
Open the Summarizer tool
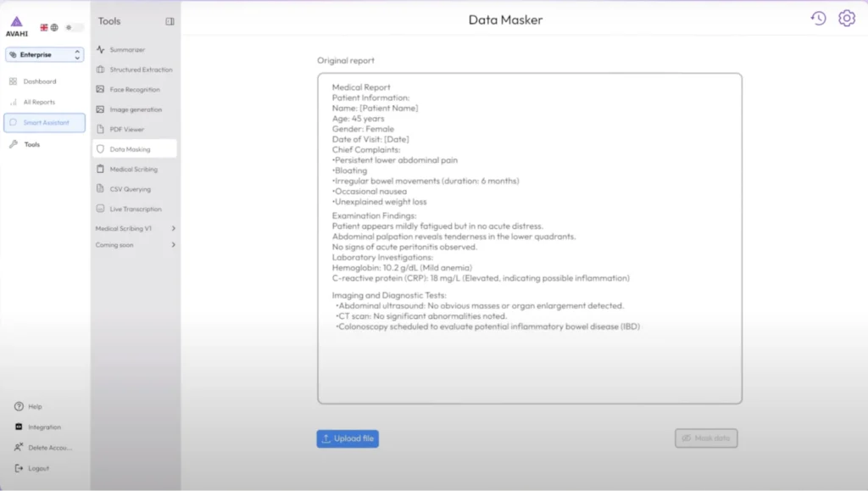point(127,50)
